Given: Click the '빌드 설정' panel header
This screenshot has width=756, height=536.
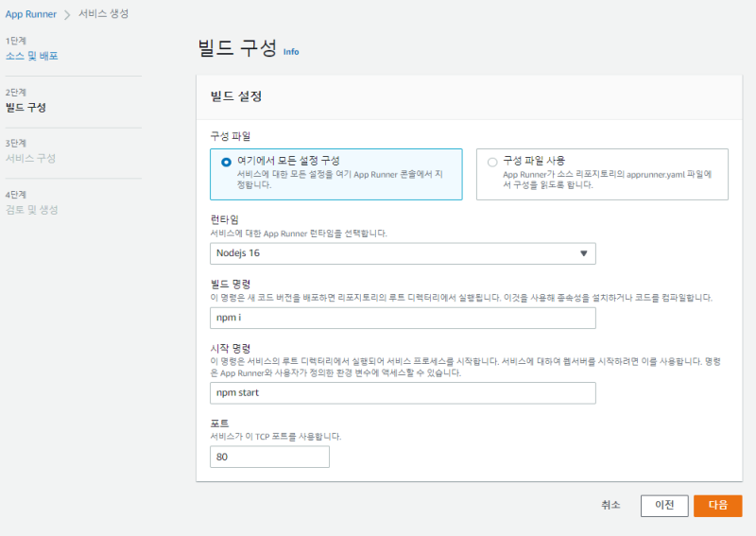Looking at the screenshot, I should click(235, 96).
